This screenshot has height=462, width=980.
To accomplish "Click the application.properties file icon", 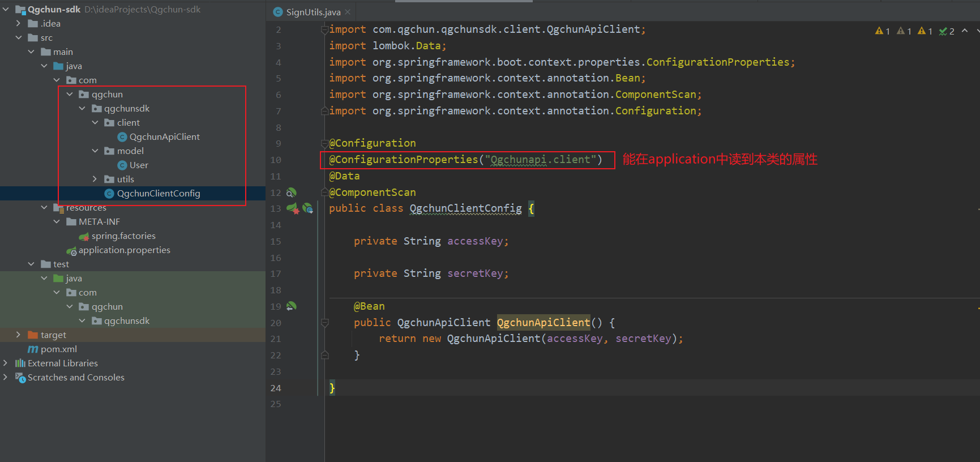I will click(x=71, y=250).
